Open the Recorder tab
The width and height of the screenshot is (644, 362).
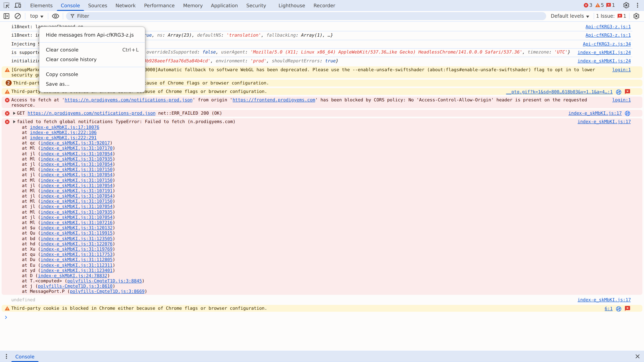pyautogui.click(x=324, y=5)
